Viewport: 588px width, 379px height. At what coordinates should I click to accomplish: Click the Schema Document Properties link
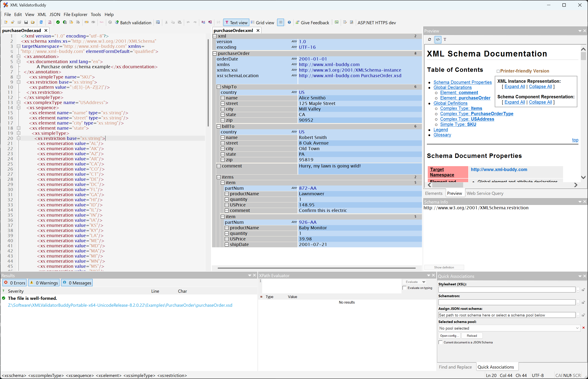462,83
